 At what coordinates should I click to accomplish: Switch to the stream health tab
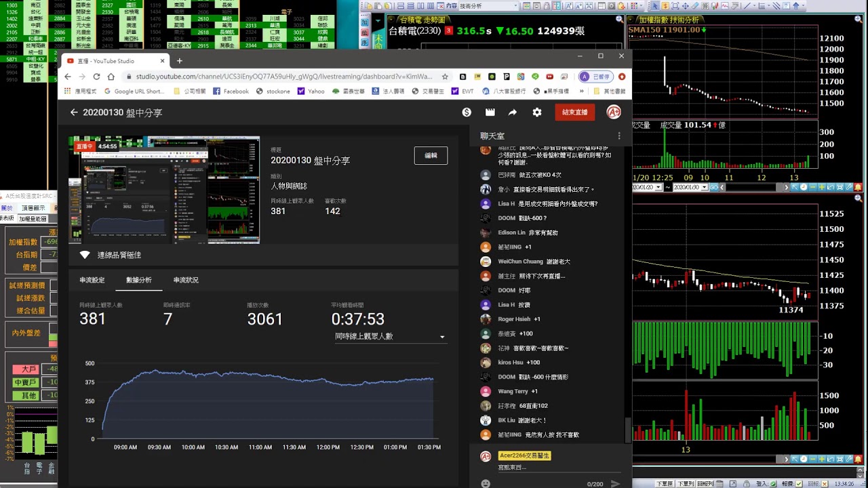(186, 280)
